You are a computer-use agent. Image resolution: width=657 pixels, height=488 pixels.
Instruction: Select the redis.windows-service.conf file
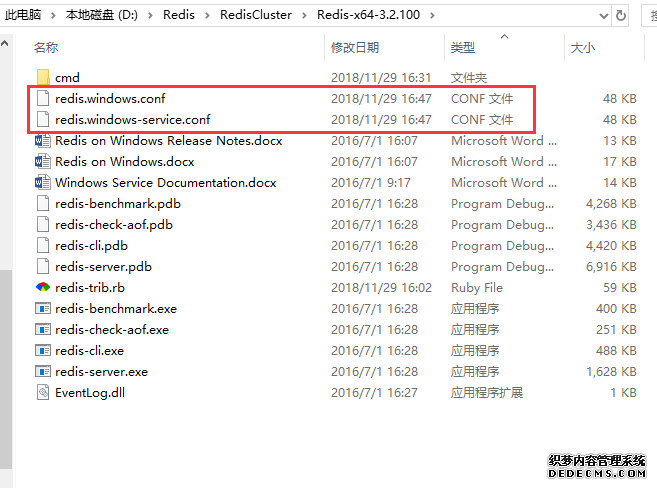click(x=133, y=119)
